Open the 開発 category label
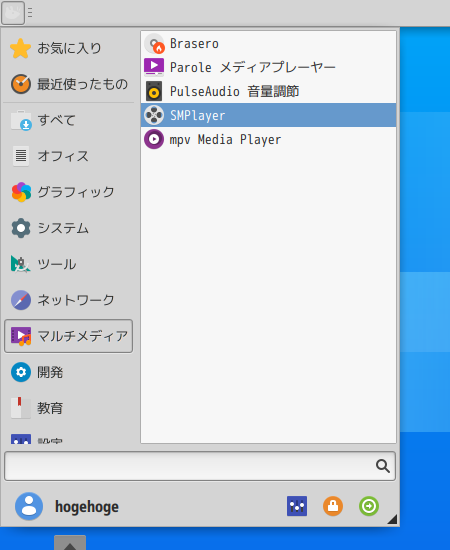The image size is (450, 550). (x=51, y=372)
